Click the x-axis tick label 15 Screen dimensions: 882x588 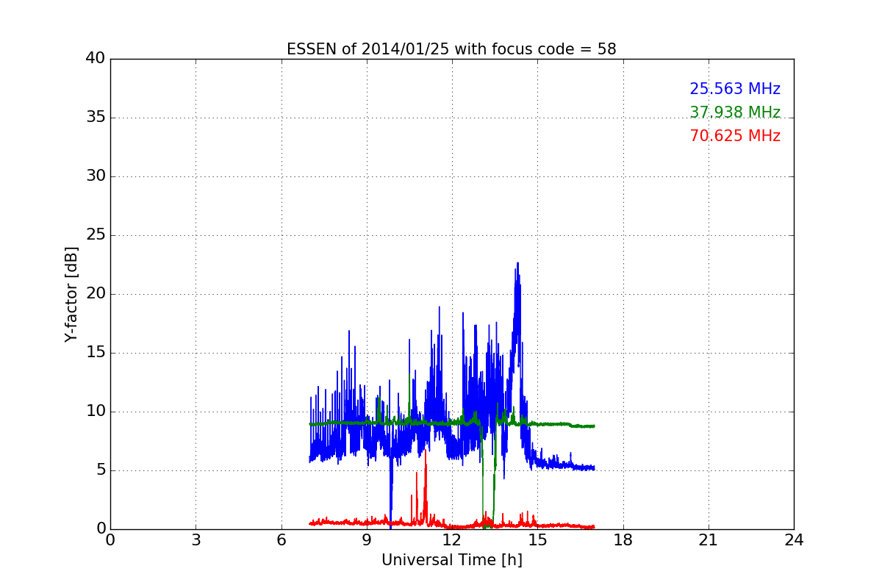(x=537, y=539)
